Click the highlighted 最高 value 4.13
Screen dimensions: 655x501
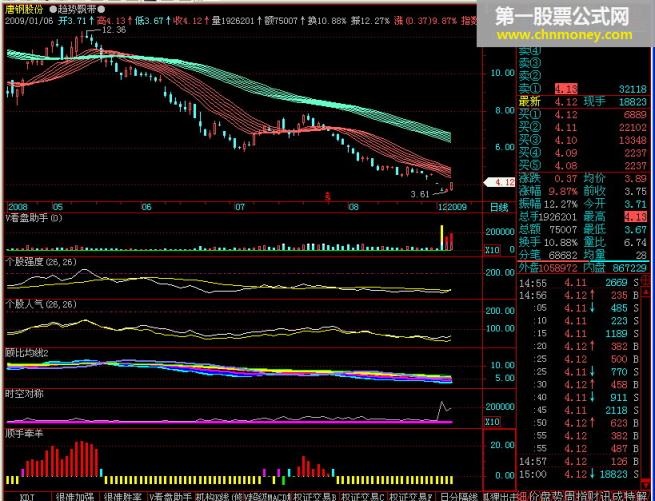(x=635, y=217)
